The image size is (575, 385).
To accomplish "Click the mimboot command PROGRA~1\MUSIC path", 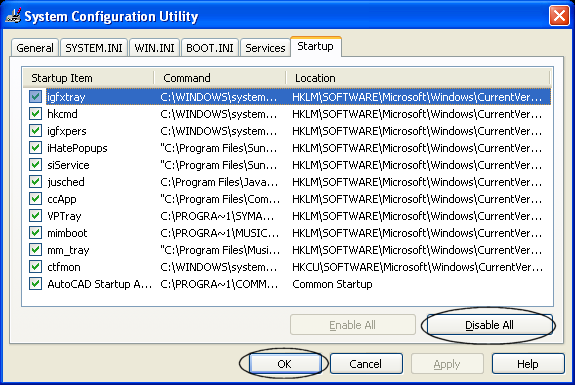I will click(220, 233).
